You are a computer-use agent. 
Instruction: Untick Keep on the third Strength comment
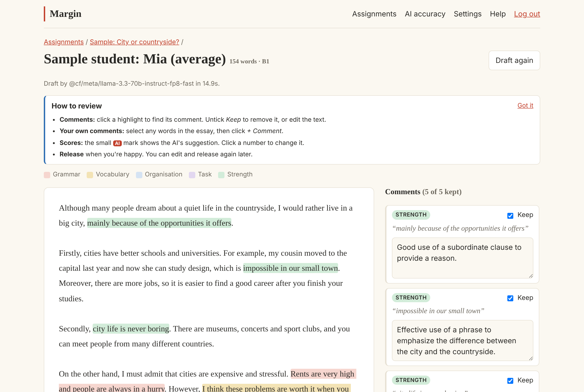point(510,381)
